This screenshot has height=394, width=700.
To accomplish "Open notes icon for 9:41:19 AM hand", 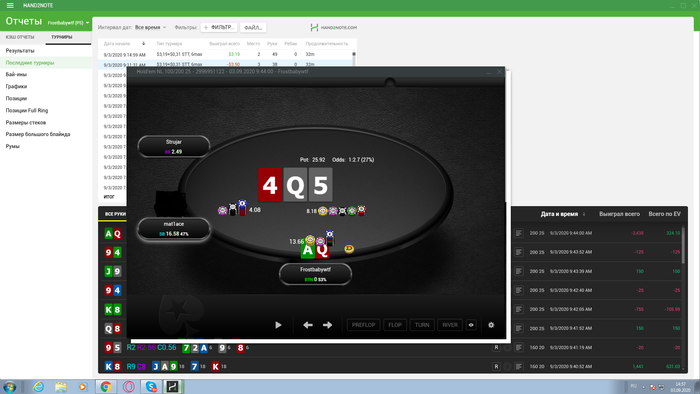I will click(518, 347).
